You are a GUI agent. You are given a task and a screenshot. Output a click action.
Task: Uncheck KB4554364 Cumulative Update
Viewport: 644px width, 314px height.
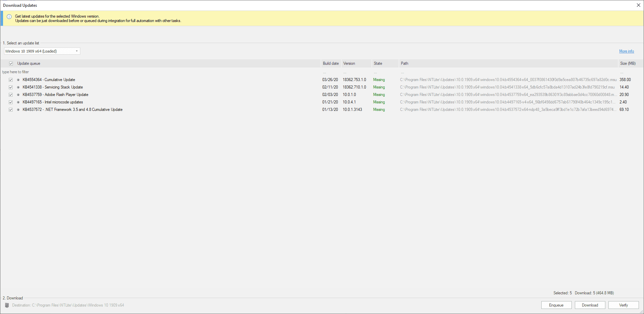pyautogui.click(x=11, y=80)
